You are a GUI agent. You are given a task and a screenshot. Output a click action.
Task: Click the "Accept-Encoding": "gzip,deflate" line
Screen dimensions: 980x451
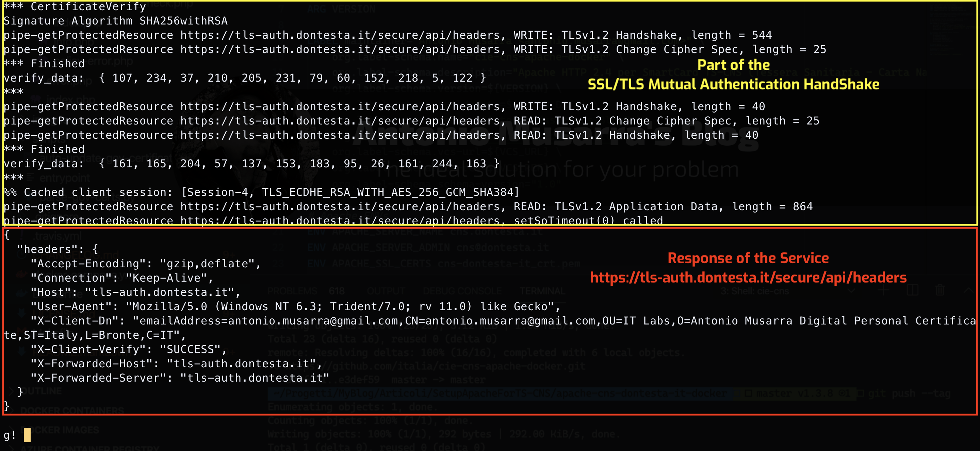[146, 264]
